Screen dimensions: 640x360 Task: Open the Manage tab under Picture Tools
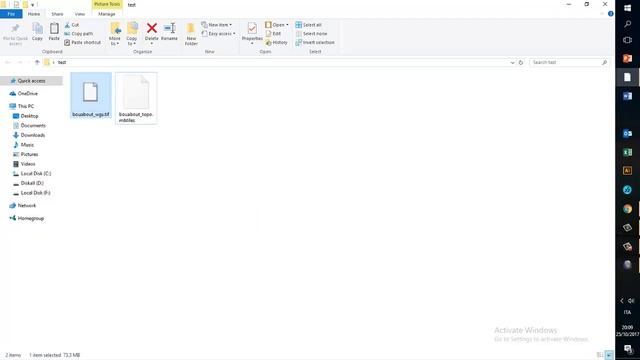pos(107,14)
